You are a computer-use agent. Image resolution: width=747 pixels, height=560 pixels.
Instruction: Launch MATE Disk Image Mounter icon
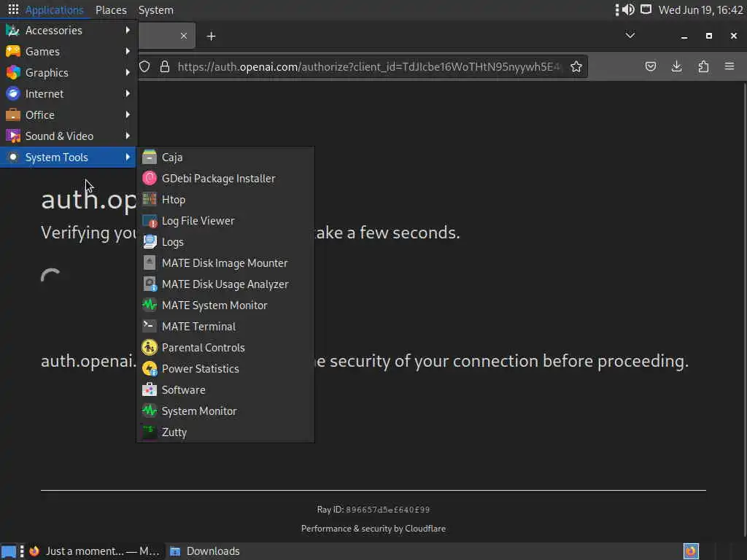point(149,262)
